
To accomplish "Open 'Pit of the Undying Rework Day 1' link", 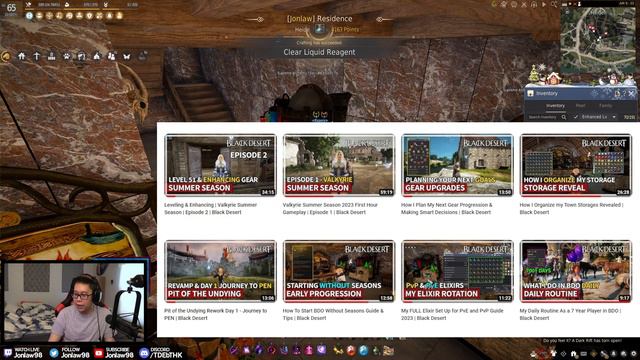I will coord(216,314).
